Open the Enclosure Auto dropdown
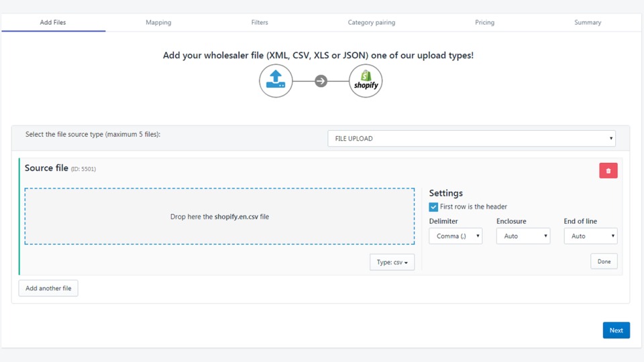This screenshot has width=644, height=362. pyautogui.click(x=523, y=236)
